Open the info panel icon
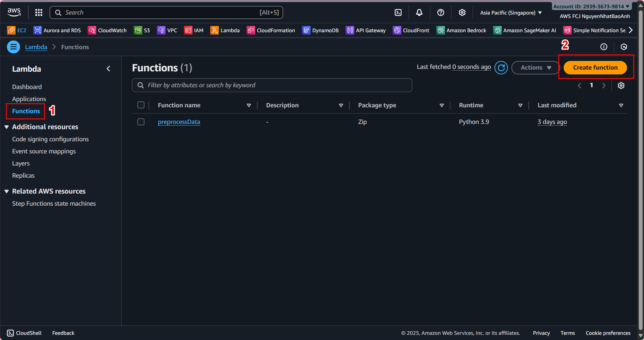This screenshot has width=644, height=340. click(604, 47)
